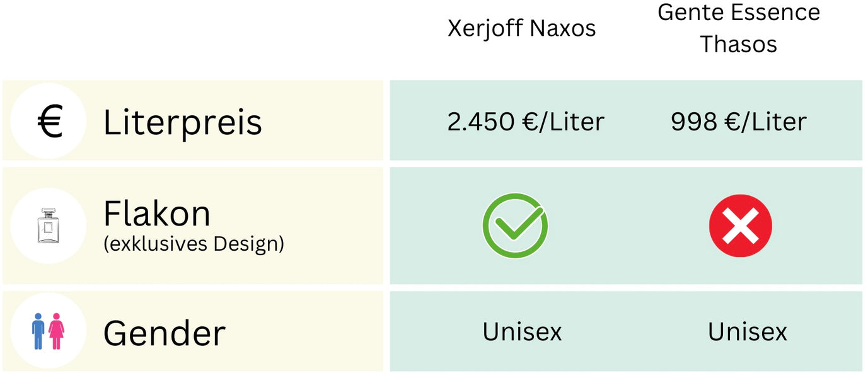
Task: Click the Flakon row label
Action: point(157,214)
